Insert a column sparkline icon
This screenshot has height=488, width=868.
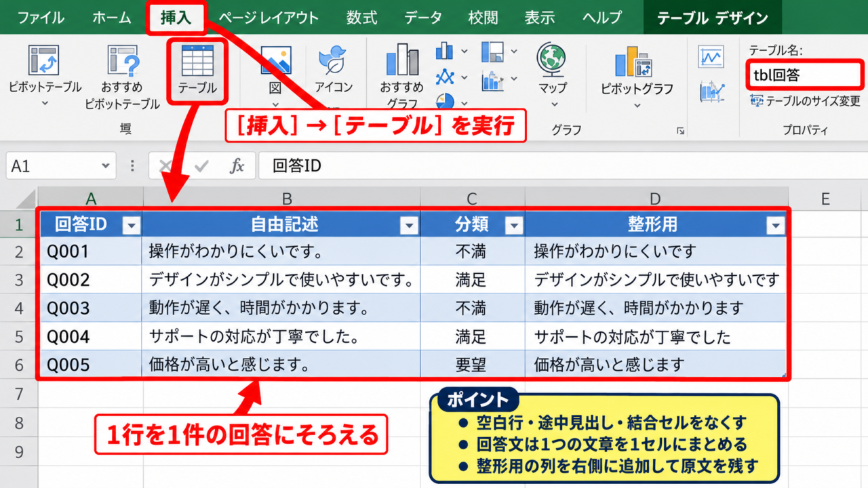(712, 91)
